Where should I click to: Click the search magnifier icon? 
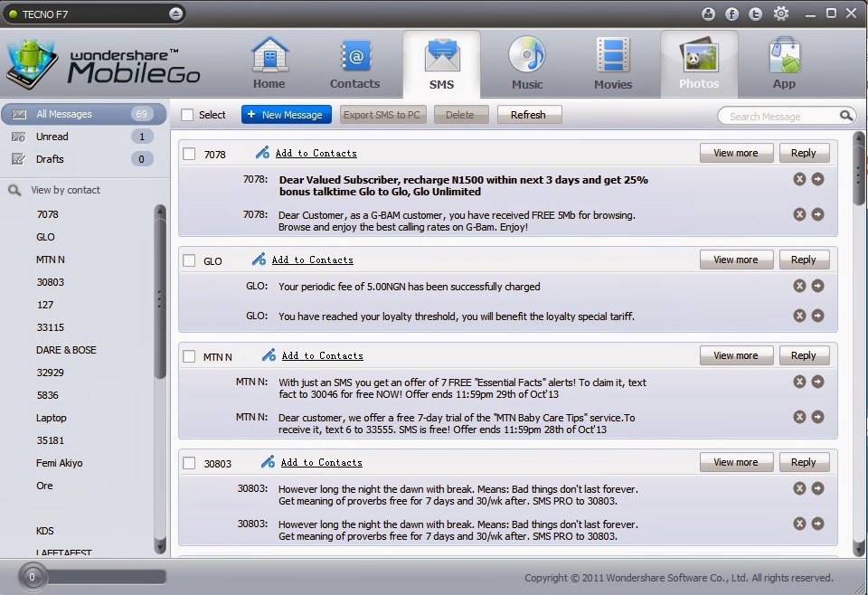(x=846, y=115)
